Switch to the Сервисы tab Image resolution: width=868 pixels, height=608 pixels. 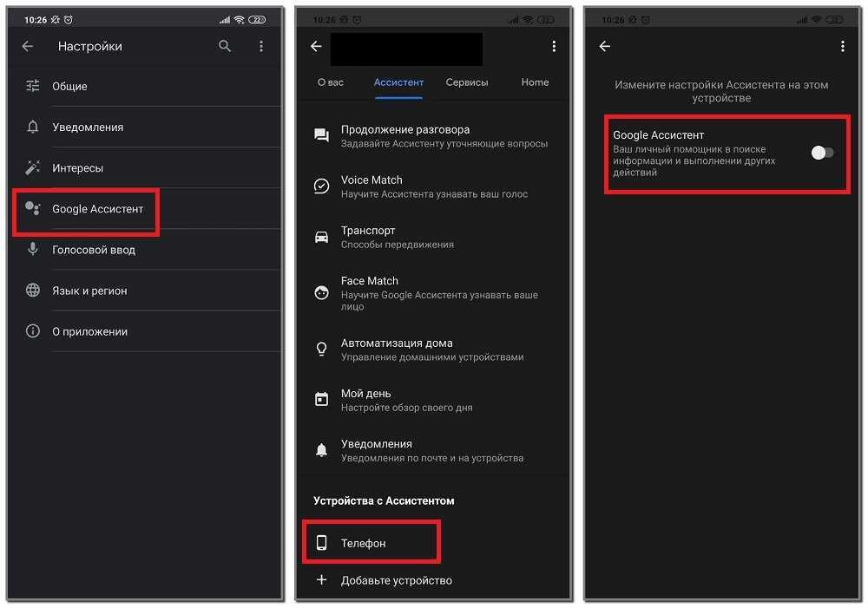(x=467, y=82)
